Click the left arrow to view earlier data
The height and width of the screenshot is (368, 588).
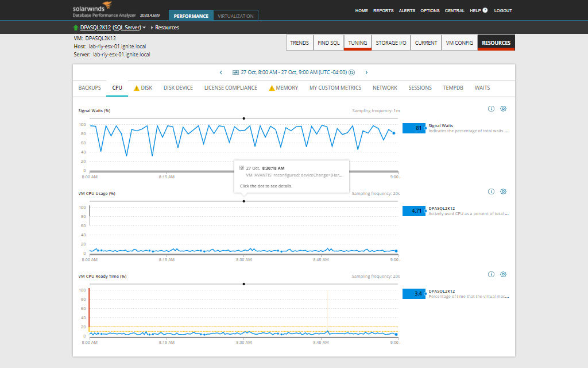(x=221, y=72)
